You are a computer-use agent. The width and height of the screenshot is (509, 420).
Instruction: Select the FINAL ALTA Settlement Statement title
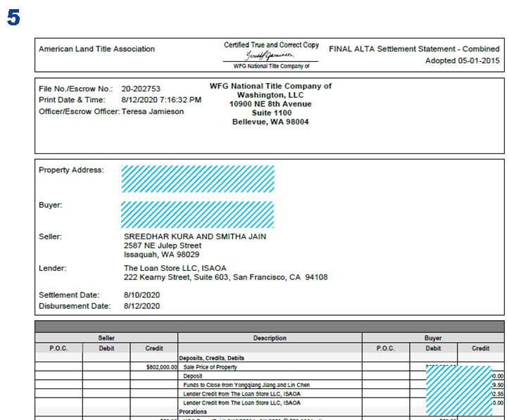414,49
